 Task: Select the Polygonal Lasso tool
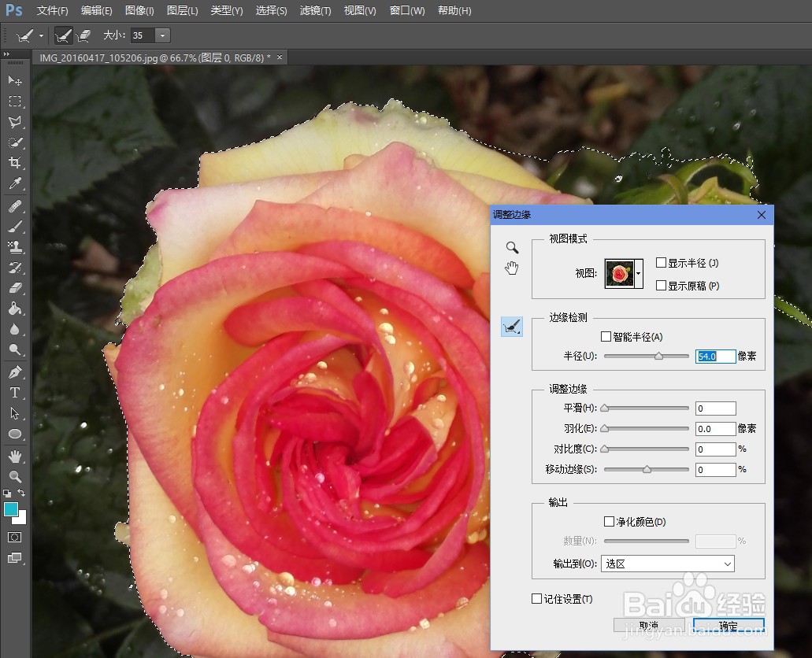[15, 122]
